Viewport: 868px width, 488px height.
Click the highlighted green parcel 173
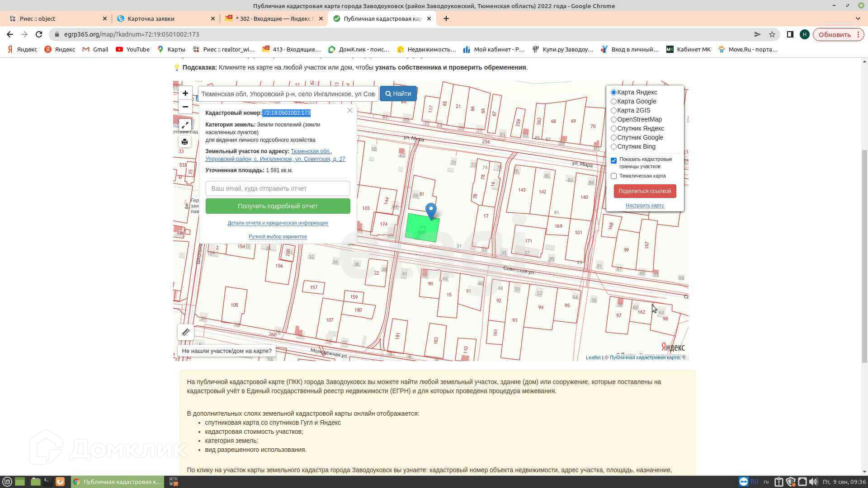point(422,228)
